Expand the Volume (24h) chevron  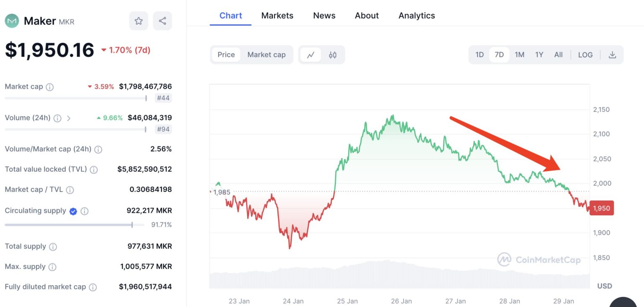coord(69,118)
